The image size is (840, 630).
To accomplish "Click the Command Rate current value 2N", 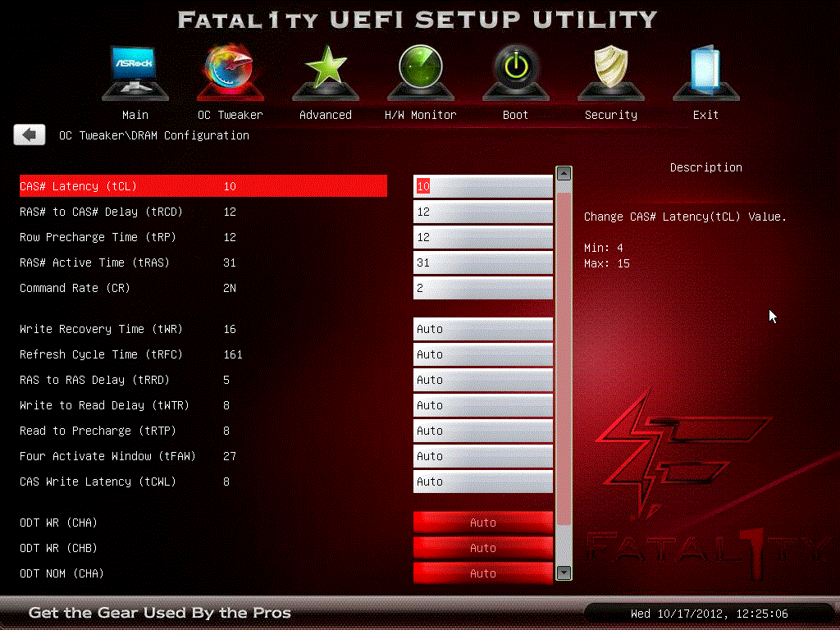I will (230, 288).
